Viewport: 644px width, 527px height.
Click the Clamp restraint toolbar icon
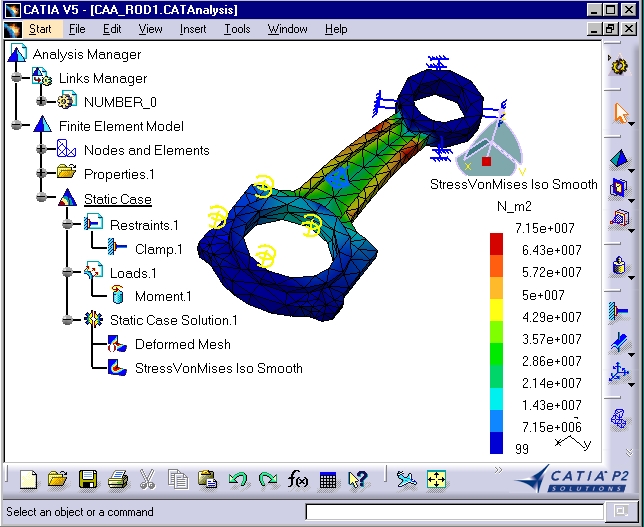click(619, 311)
